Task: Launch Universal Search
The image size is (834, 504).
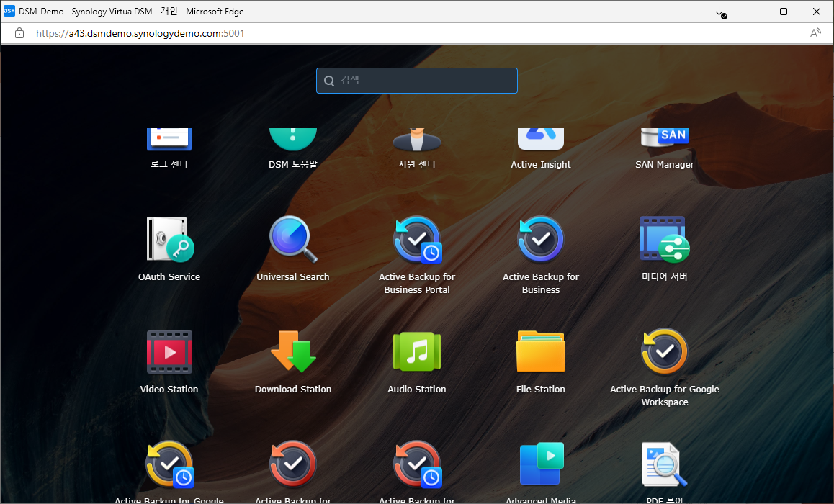Action: coord(293,239)
